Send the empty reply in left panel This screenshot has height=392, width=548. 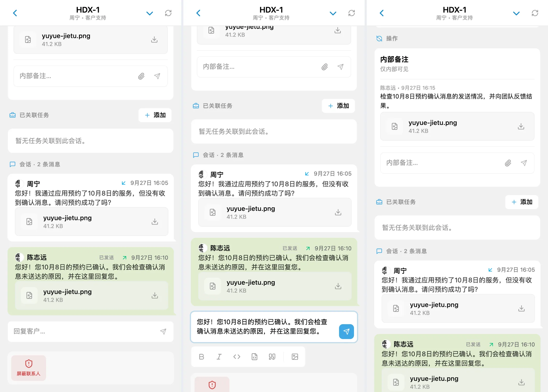pyautogui.click(x=163, y=331)
